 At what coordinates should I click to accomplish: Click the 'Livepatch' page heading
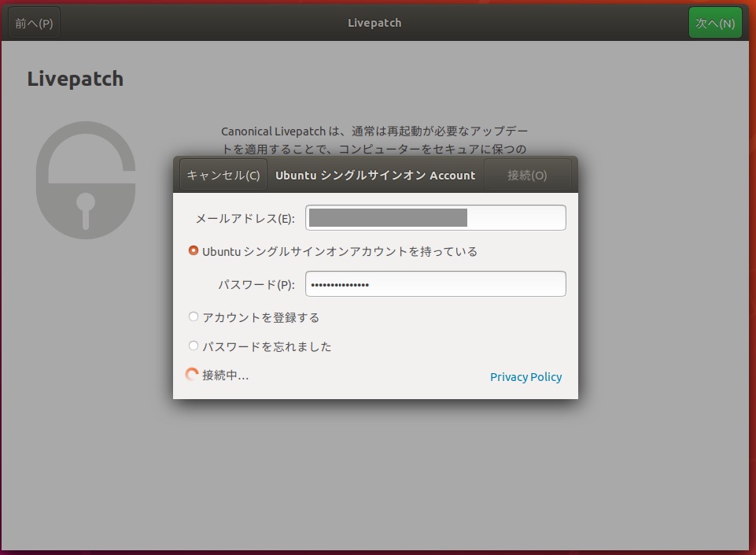[x=76, y=80]
